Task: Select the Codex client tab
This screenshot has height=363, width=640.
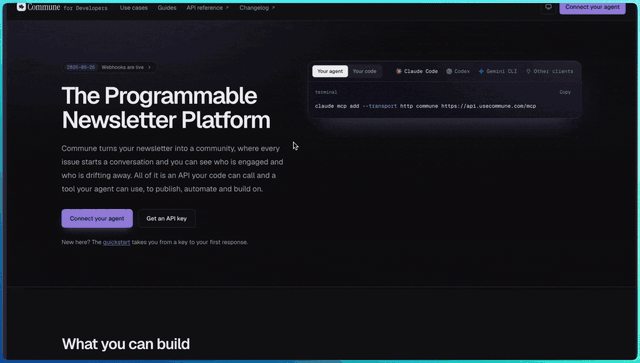Action: [458, 71]
